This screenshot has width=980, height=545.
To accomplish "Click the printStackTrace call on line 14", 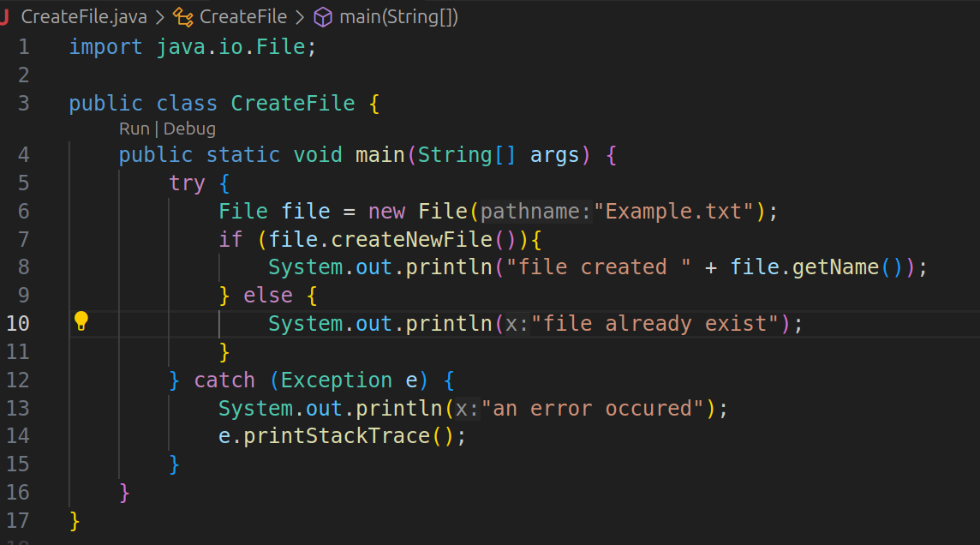I will point(336,436).
